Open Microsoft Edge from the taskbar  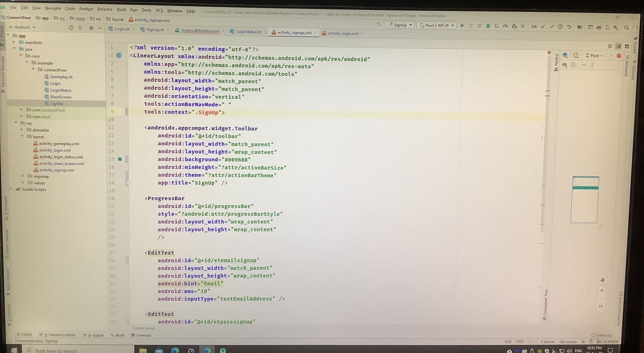(175, 350)
